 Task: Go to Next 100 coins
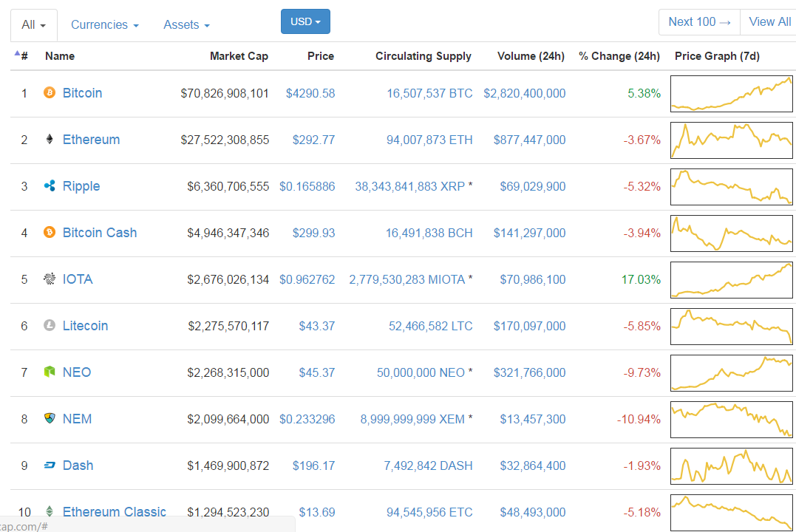[699, 22]
